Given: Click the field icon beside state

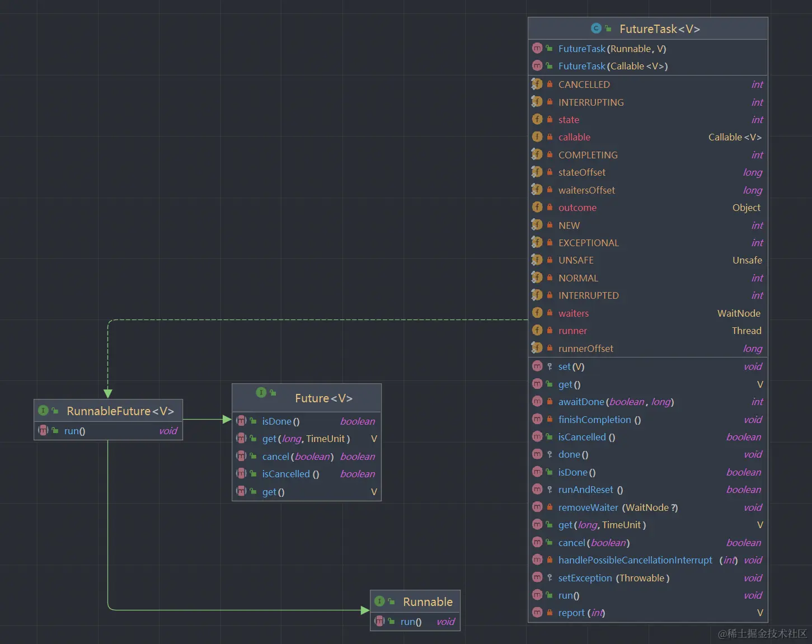Looking at the screenshot, I should (537, 119).
